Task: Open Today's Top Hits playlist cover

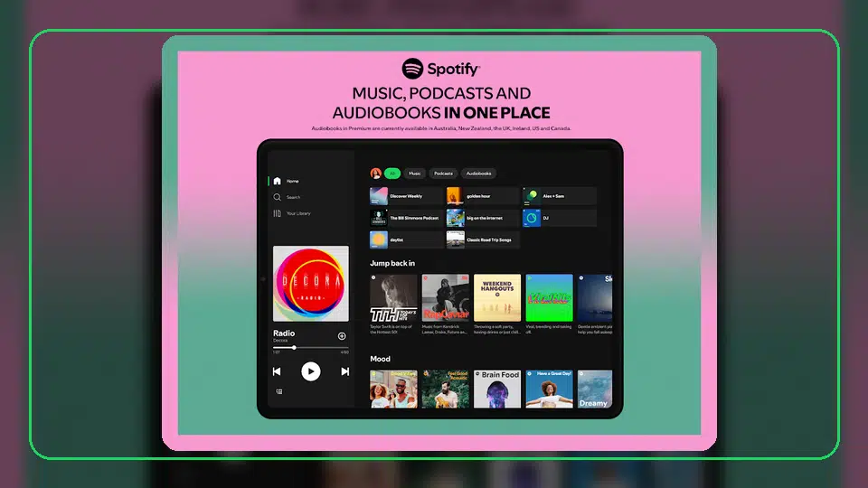Action: 393,297
